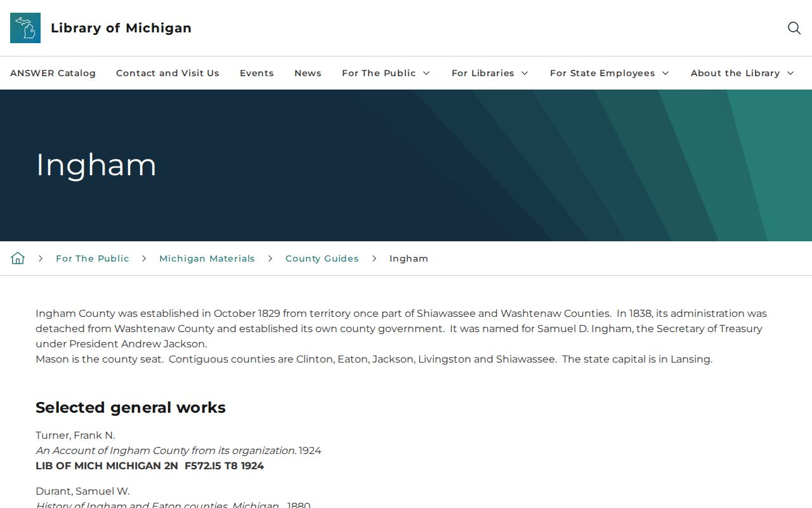Open the search magnifier icon

point(794,28)
